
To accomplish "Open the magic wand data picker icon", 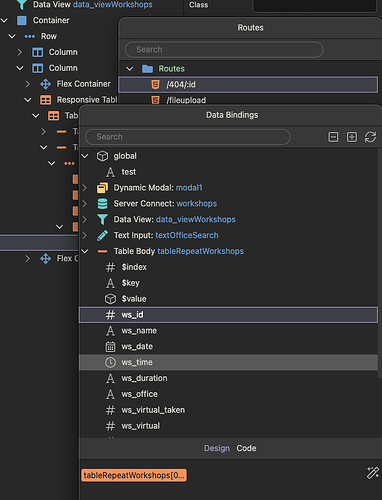I will point(373,473).
